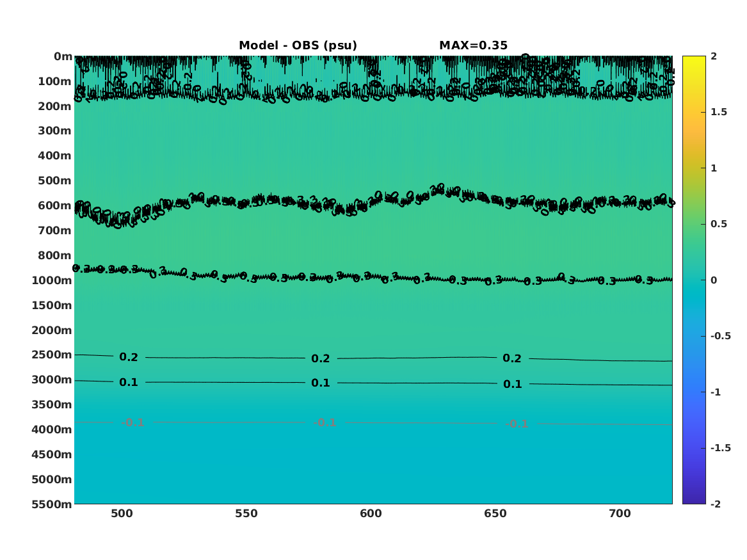Click the x-axis tick label '500'
Viewport: 747px width, 560px height.
click(x=122, y=513)
